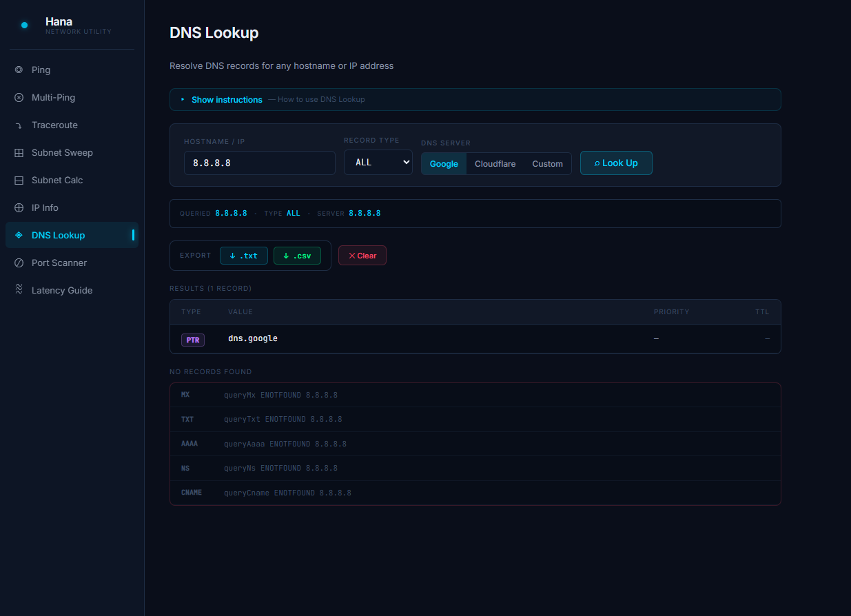Click the IP Info globe icon
851x616 pixels.
19,207
